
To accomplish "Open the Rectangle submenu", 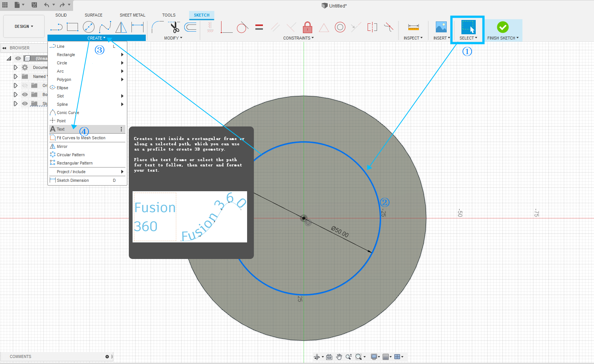I will [x=87, y=55].
